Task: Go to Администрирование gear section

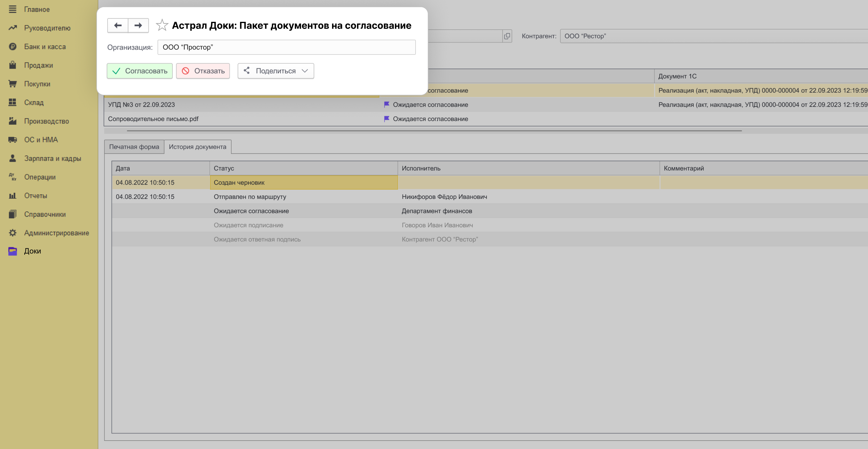Action: [x=56, y=233]
